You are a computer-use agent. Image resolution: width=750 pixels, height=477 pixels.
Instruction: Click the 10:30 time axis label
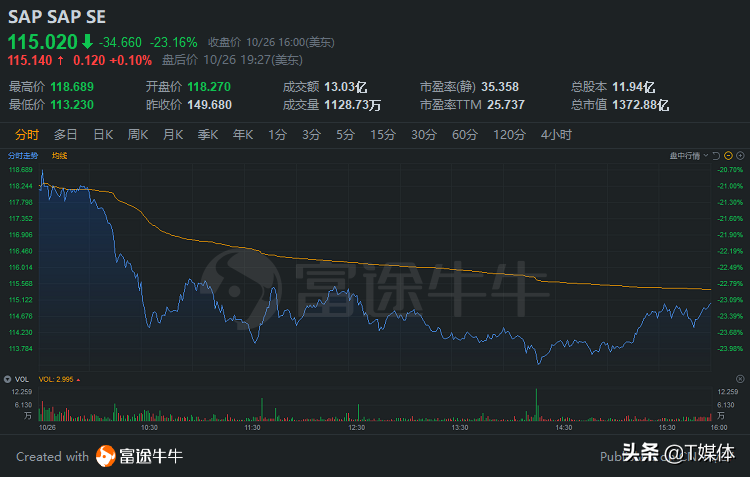149,427
